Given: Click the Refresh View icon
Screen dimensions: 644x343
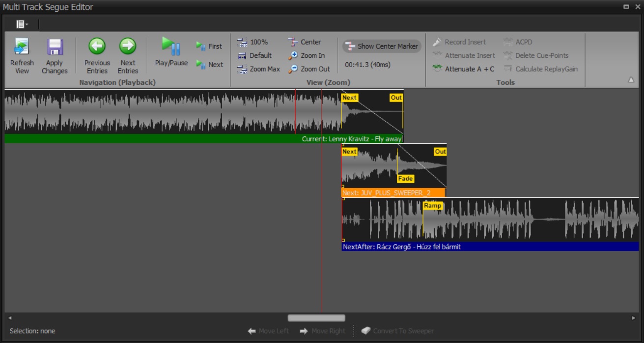Looking at the screenshot, I should point(22,47).
